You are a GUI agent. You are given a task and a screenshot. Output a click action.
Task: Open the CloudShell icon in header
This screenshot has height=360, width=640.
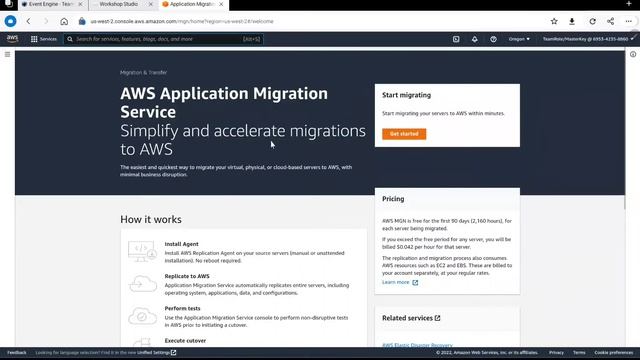point(456,39)
